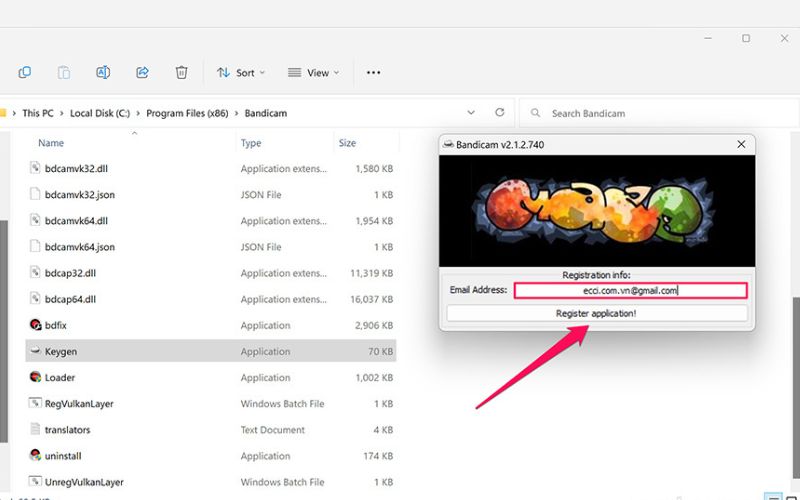Expand the chevron after Program Files (x86)
This screenshot has height=500, width=800.
coord(237,113)
